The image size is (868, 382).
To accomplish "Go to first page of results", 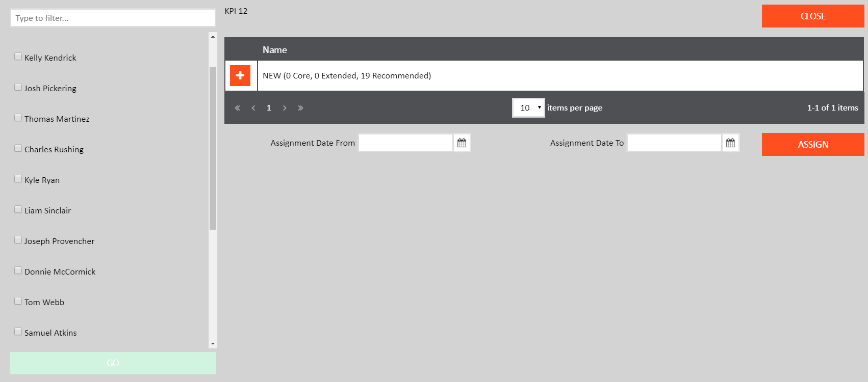I will coord(238,108).
